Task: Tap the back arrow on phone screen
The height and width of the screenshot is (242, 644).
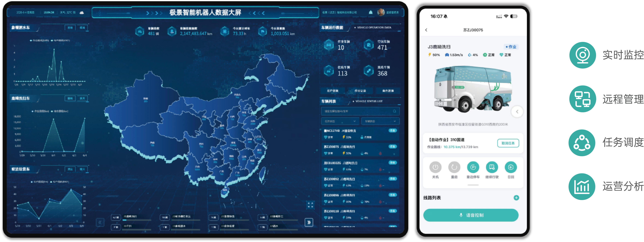Action: click(426, 30)
